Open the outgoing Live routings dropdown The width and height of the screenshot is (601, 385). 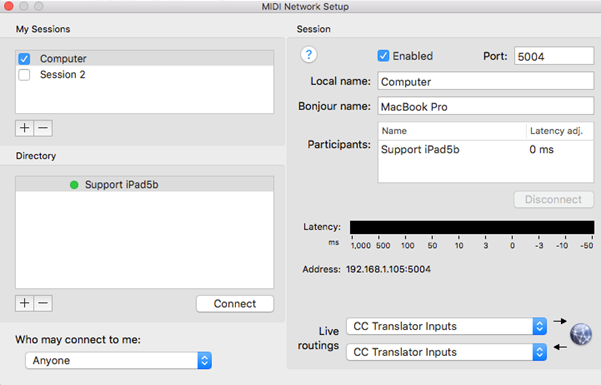tap(447, 326)
